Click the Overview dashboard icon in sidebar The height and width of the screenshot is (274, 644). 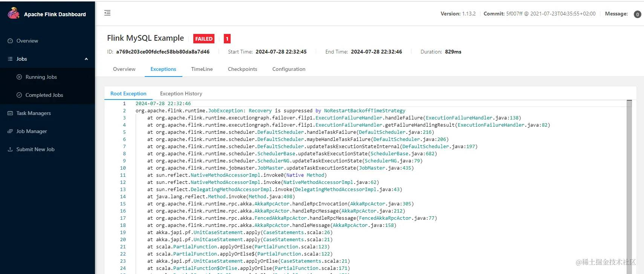(x=10, y=41)
